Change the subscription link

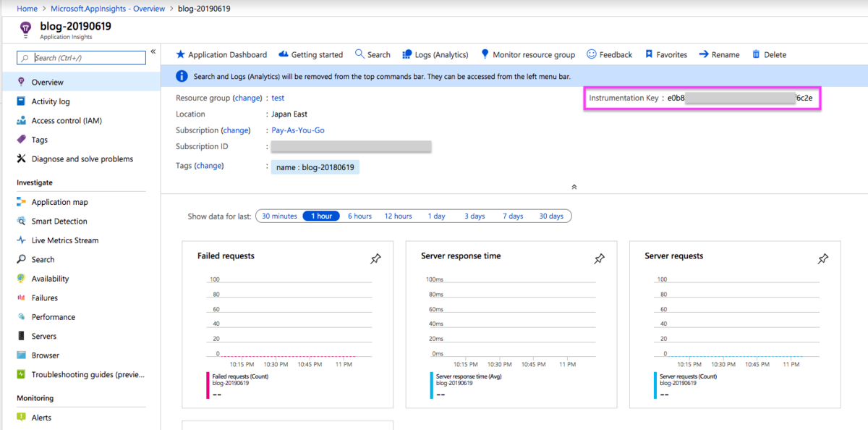235,130
